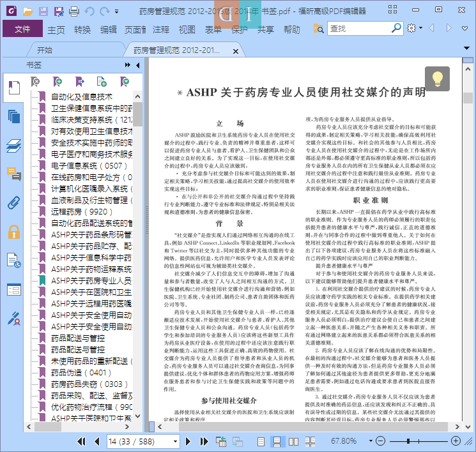
Task: Click the magnifier search button
Action: point(396,28)
